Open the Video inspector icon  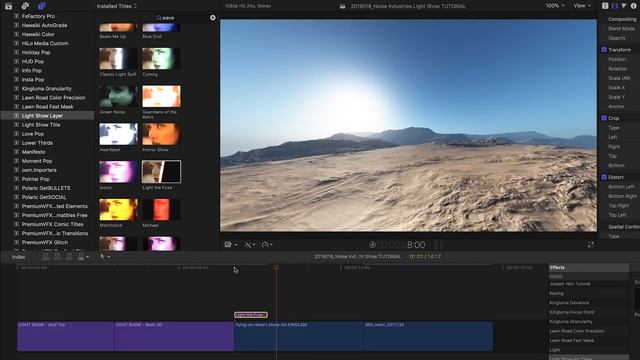pos(614,6)
